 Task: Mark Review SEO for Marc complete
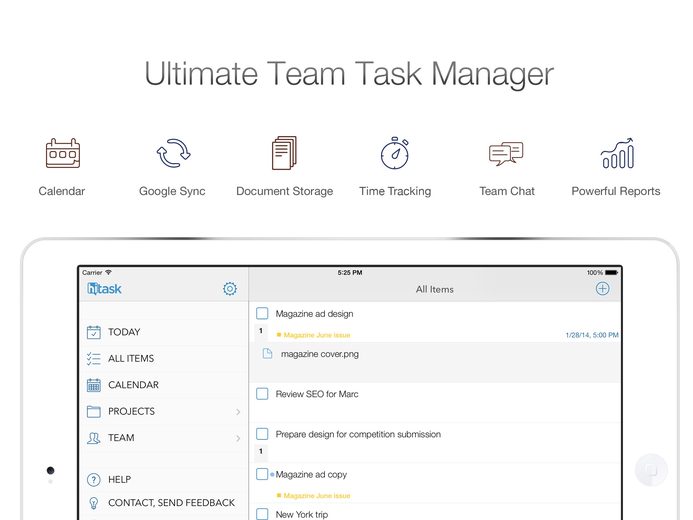(x=262, y=394)
